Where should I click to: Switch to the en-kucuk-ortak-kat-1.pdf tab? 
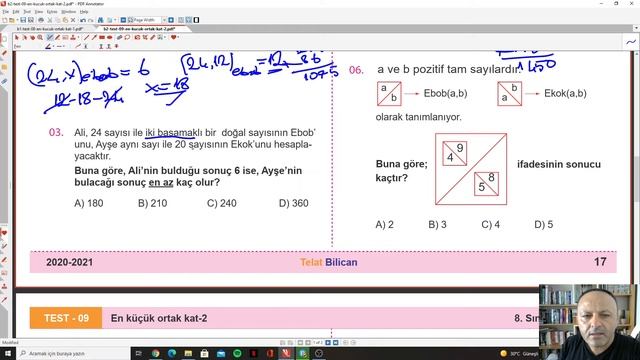tap(50, 29)
